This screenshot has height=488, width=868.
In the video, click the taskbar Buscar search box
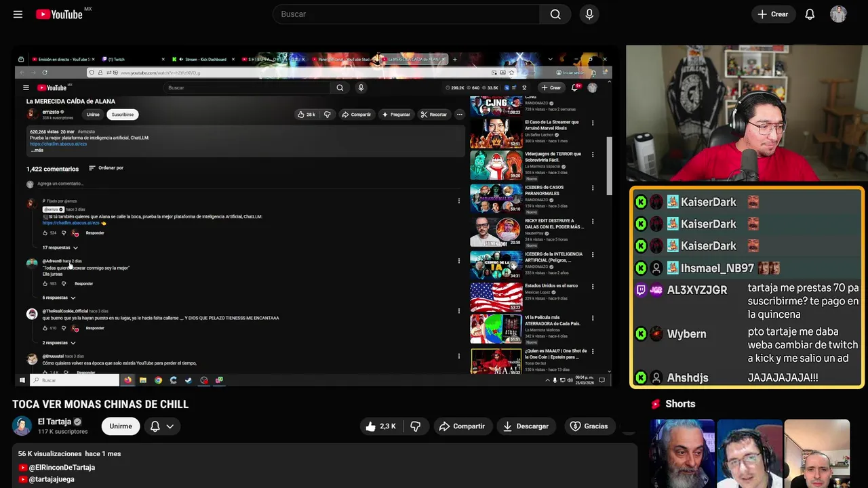[x=75, y=380]
